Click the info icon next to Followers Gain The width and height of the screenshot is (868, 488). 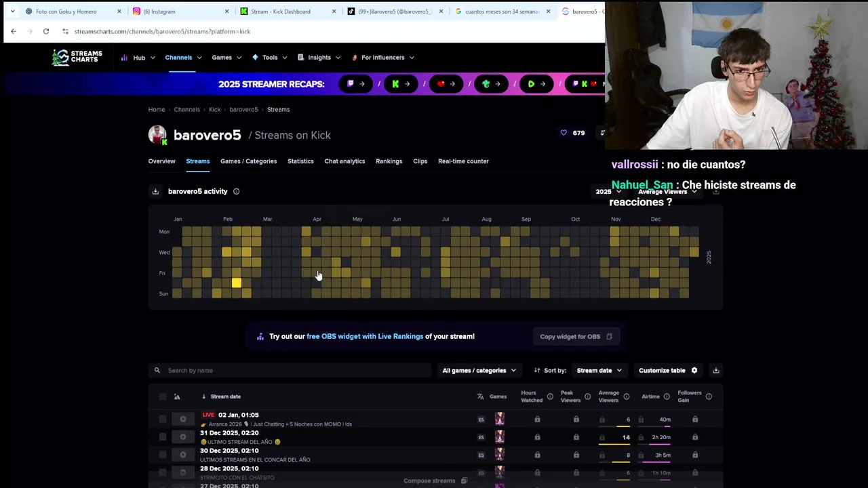(x=709, y=396)
